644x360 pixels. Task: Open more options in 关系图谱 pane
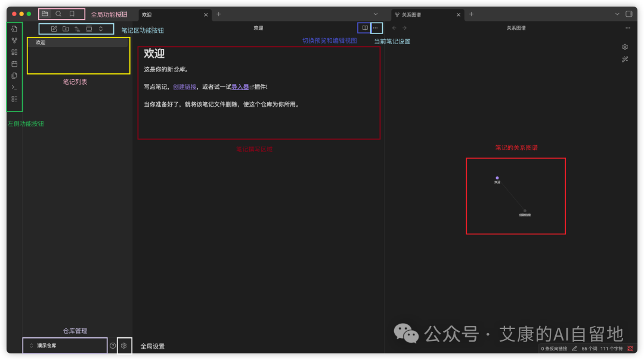tap(627, 28)
